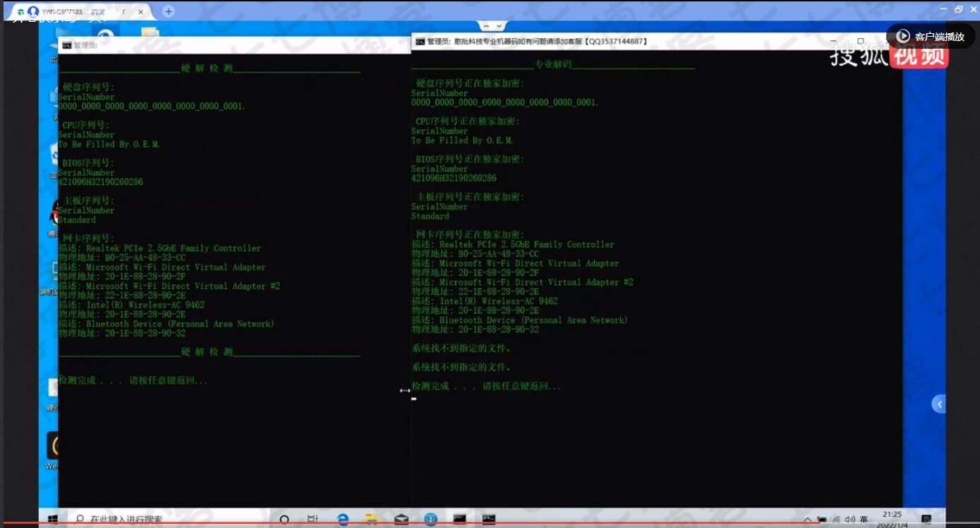Open network settings in system tray

coord(835,520)
